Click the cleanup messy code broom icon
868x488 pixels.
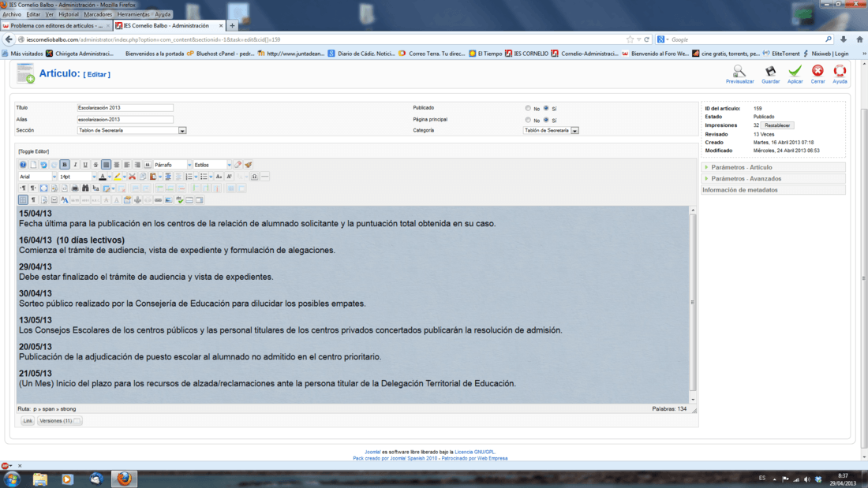click(x=249, y=165)
